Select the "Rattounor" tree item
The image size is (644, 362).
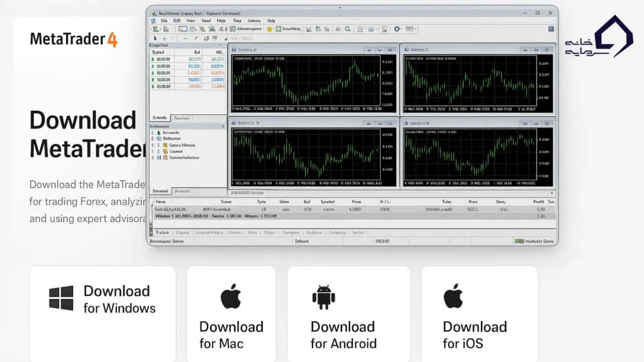pyautogui.click(x=172, y=139)
